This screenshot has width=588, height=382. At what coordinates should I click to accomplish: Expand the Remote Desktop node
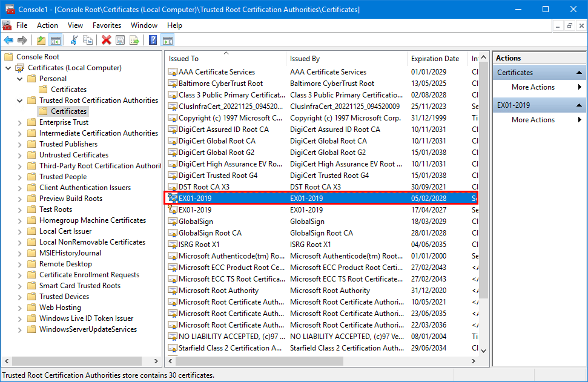pos(20,264)
